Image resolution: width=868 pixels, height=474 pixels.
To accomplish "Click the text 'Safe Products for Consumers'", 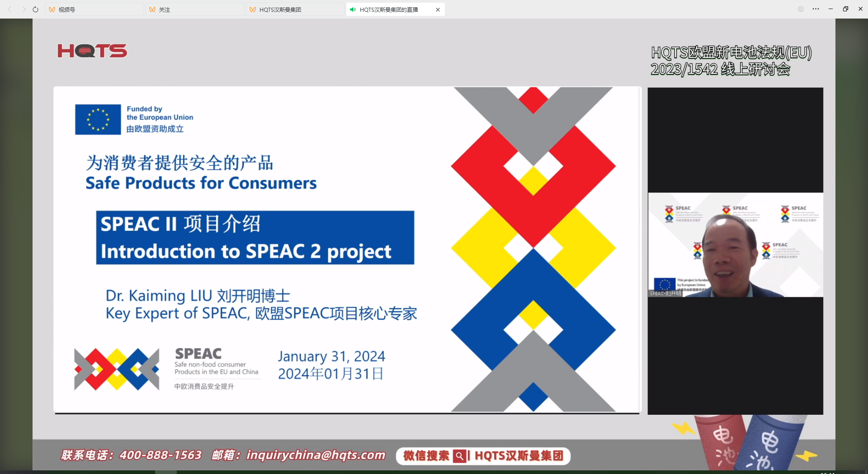I will [201, 183].
